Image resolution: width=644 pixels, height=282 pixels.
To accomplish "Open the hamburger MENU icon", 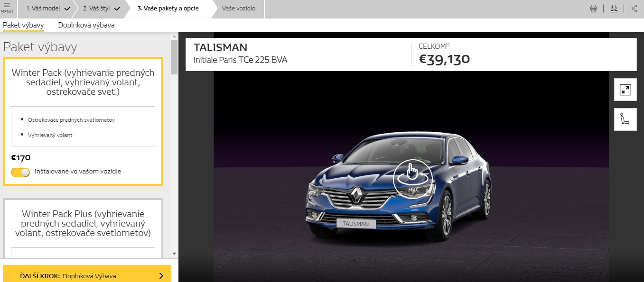I will (x=7, y=8).
